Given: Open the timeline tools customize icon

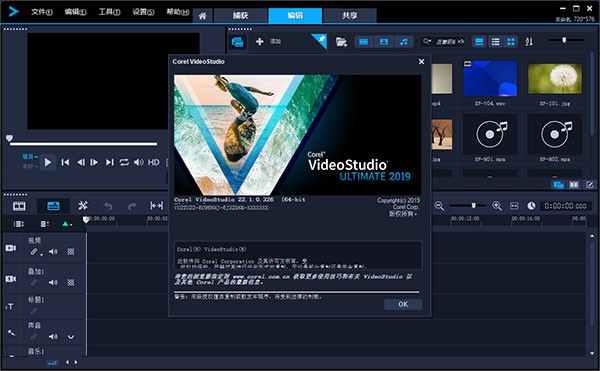Looking at the screenshot, I should [83, 206].
